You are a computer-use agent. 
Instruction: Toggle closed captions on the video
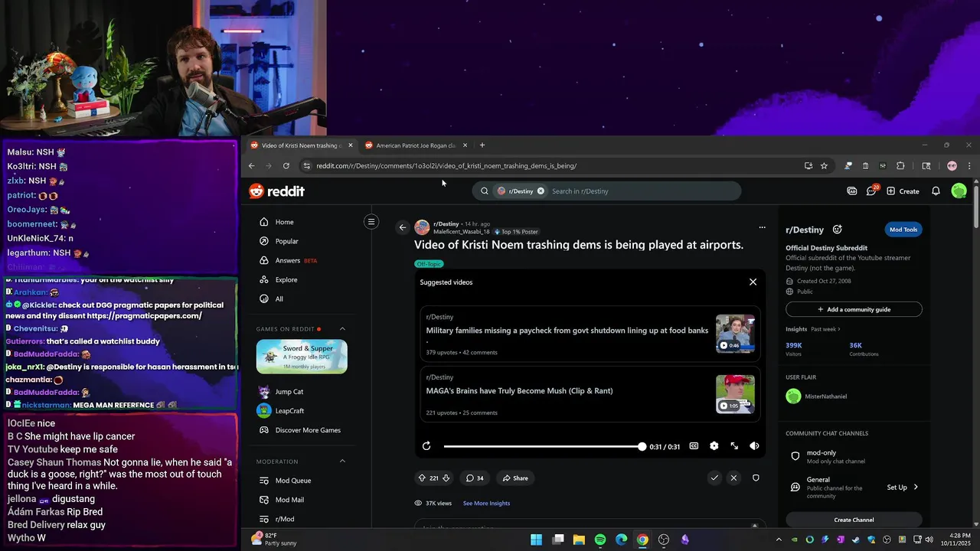point(694,446)
